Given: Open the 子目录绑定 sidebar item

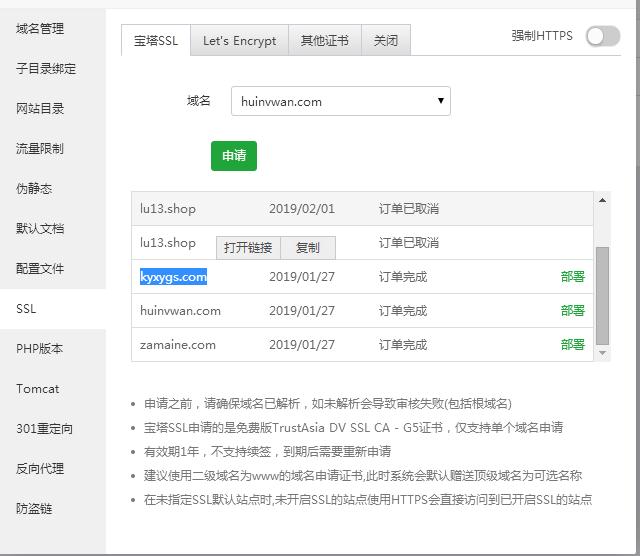Looking at the screenshot, I should coord(46,69).
